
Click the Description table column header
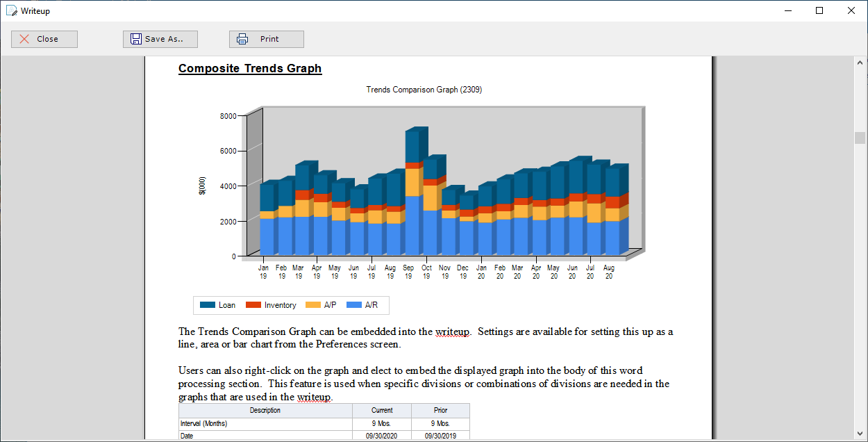265,410
